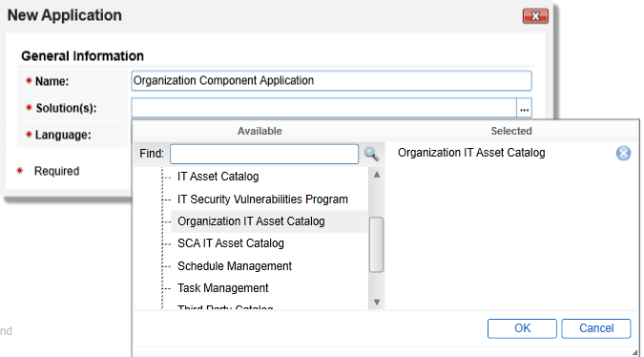Click Organization IT Asset Catalog in Selected pane
The width and height of the screenshot is (644, 357).
click(x=471, y=153)
